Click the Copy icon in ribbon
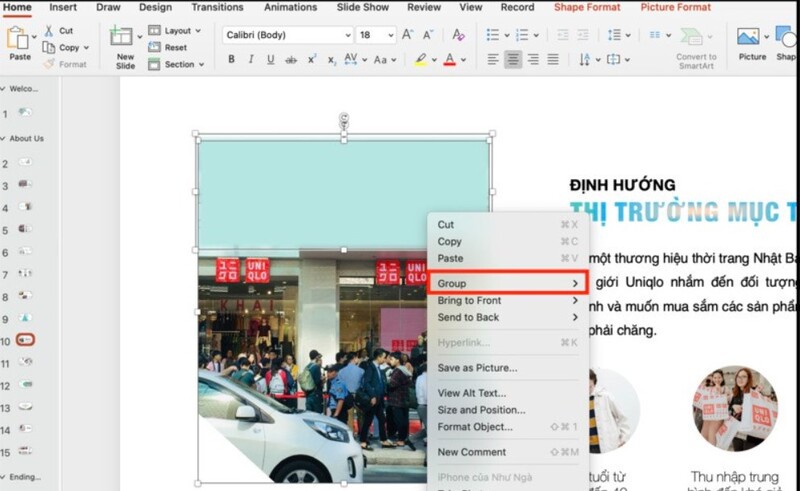 (x=48, y=47)
